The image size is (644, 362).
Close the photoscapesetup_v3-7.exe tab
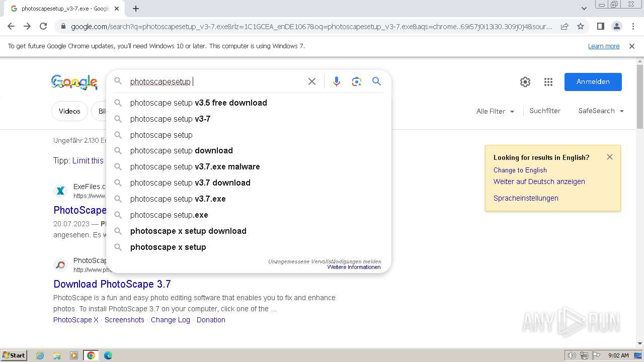[117, 9]
